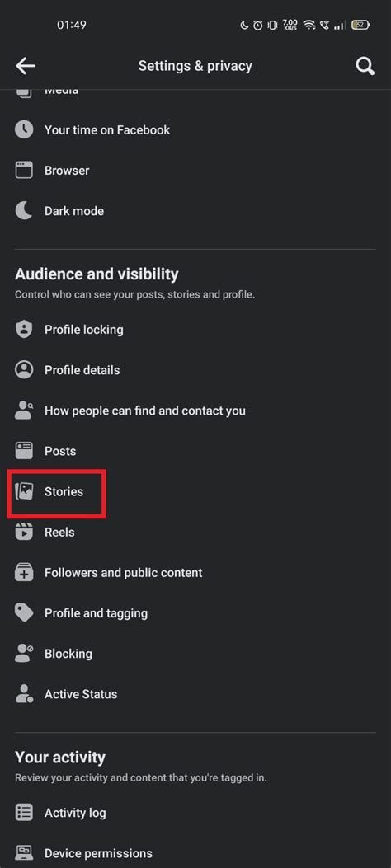Open the search magnifier icon
391x868 pixels.
(x=365, y=67)
